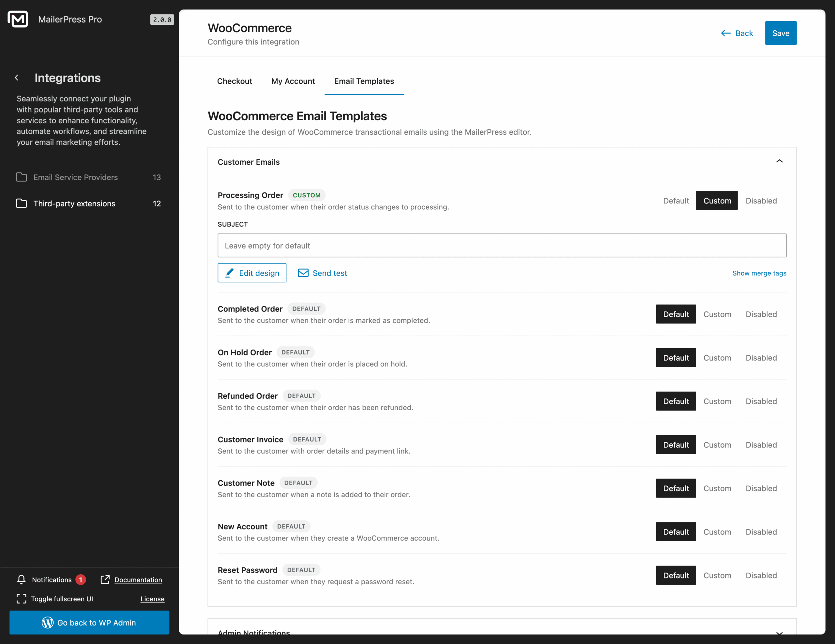
Task: Select Disabled for On Hold Order
Action: tap(761, 358)
